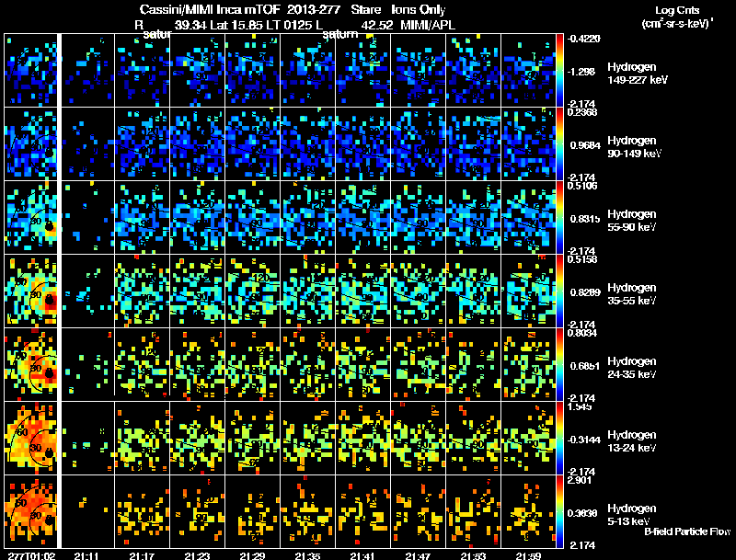
Task: Click the 'MIMI/APL' header text
Action: [428, 25]
